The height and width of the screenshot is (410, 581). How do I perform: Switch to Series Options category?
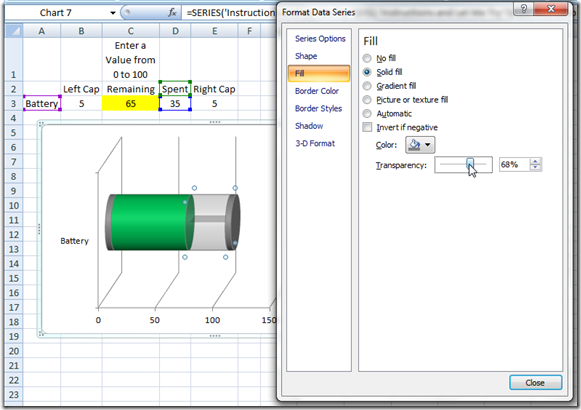pyautogui.click(x=320, y=39)
